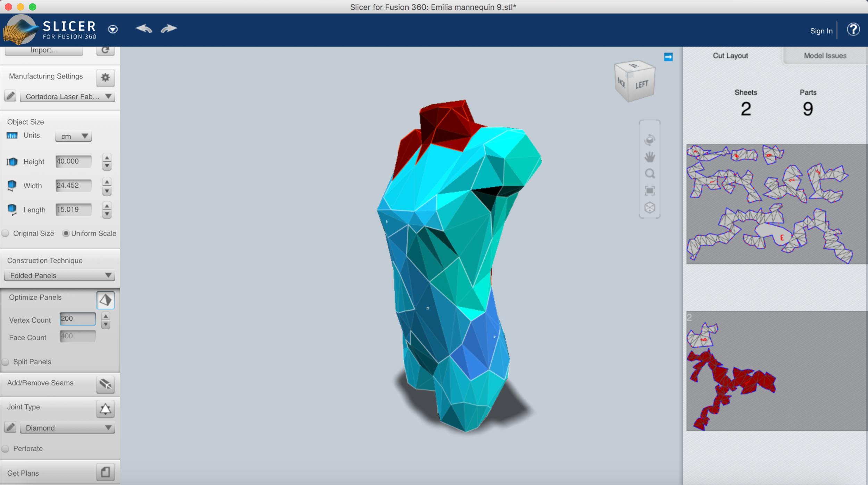The height and width of the screenshot is (485, 868).
Task: Select the second cut sheet thumbnail
Action: [x=777, y=371]
